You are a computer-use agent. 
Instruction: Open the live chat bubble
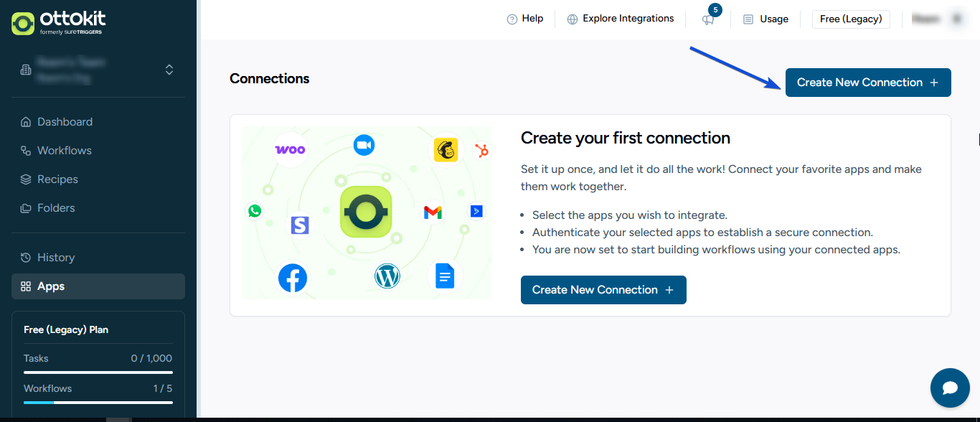click(x=950, y=388)
